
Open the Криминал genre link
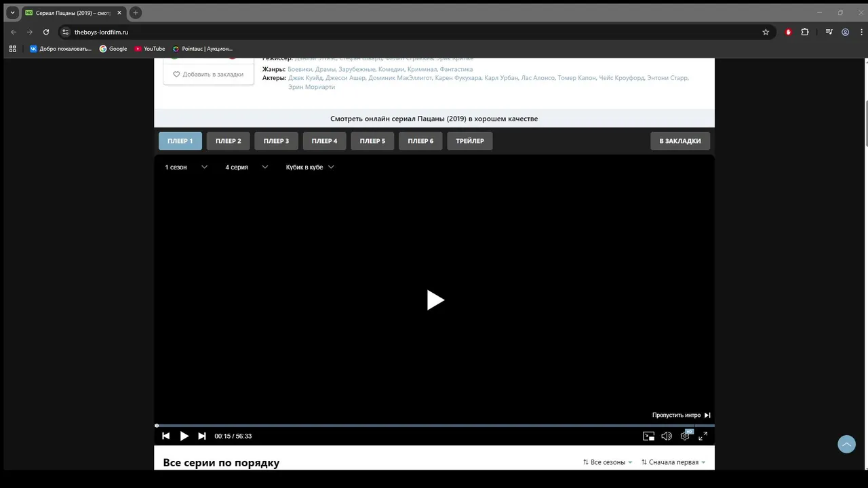pyautogui.click(x=422, y=69)
